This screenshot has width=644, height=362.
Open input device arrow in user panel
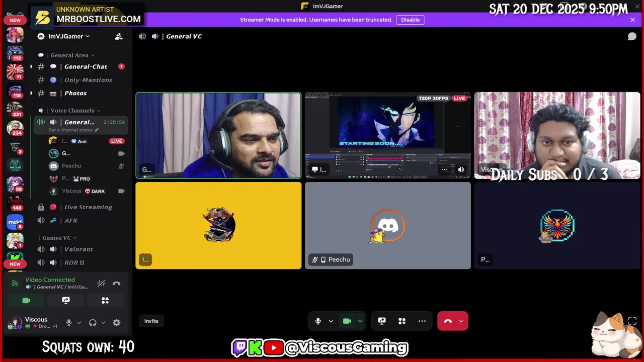pyautogui.click(x=79, y=323)
